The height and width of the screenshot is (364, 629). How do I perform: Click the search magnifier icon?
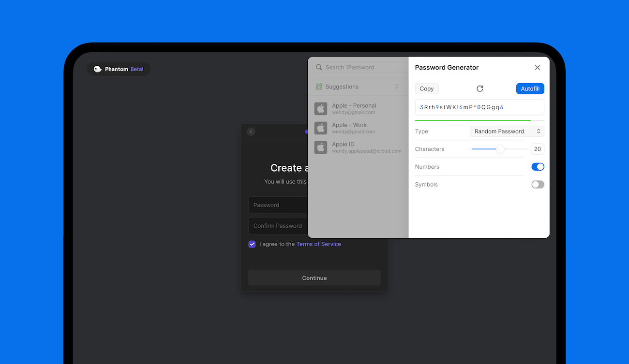[319, 67]
